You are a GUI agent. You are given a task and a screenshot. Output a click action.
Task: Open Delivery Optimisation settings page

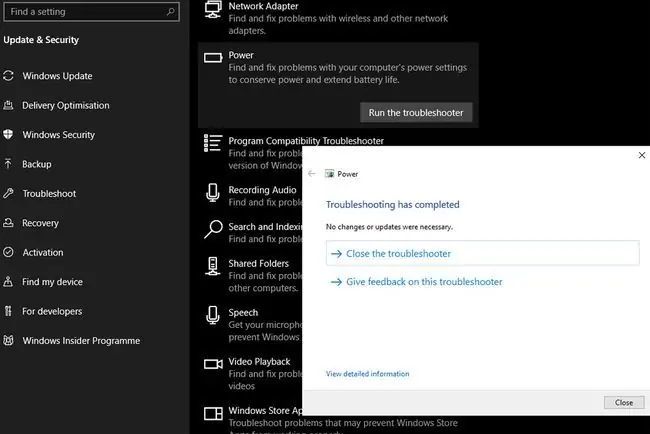pos(65,105)
